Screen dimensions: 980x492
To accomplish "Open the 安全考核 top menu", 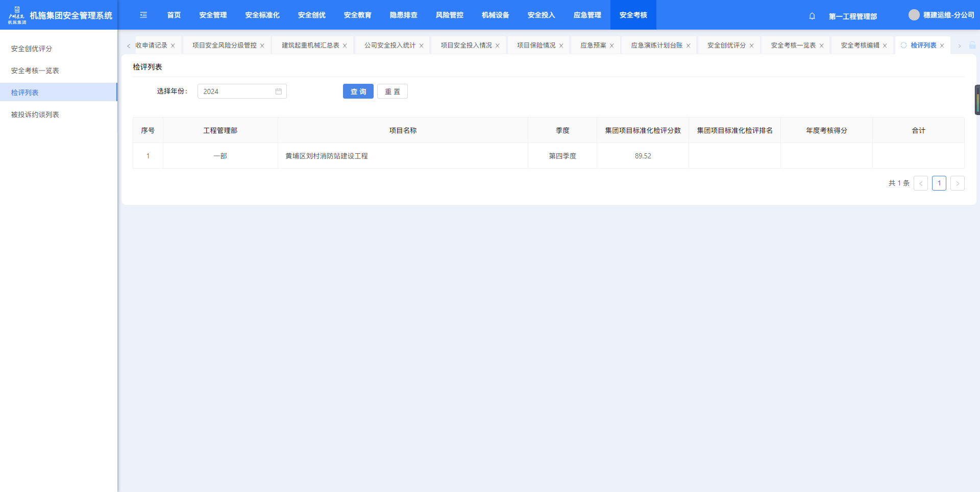I will (633, 15).
